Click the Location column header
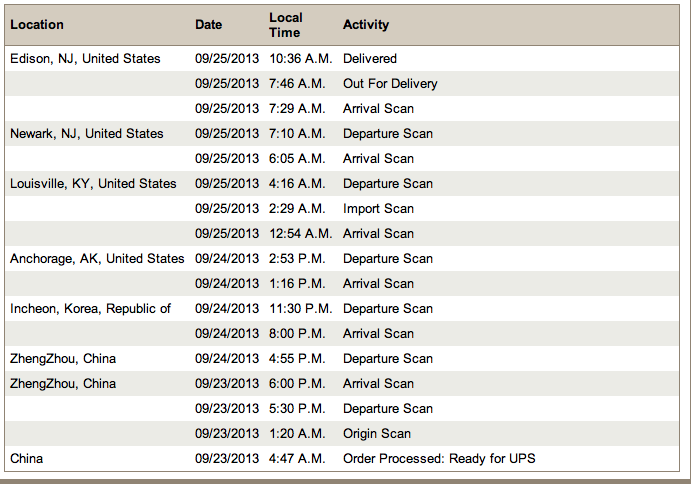 tap(37, 25)
